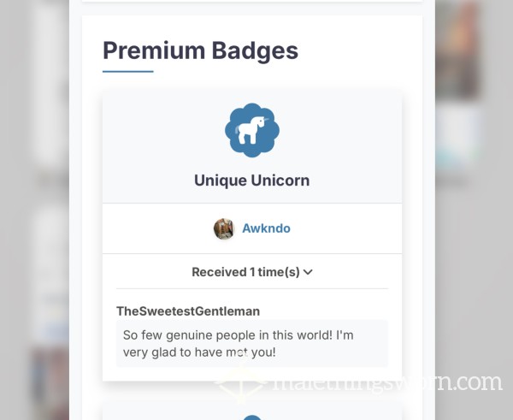Click the chevron beside Received 1 time(s)
The image size is (513, 420).
pos(308,272)
